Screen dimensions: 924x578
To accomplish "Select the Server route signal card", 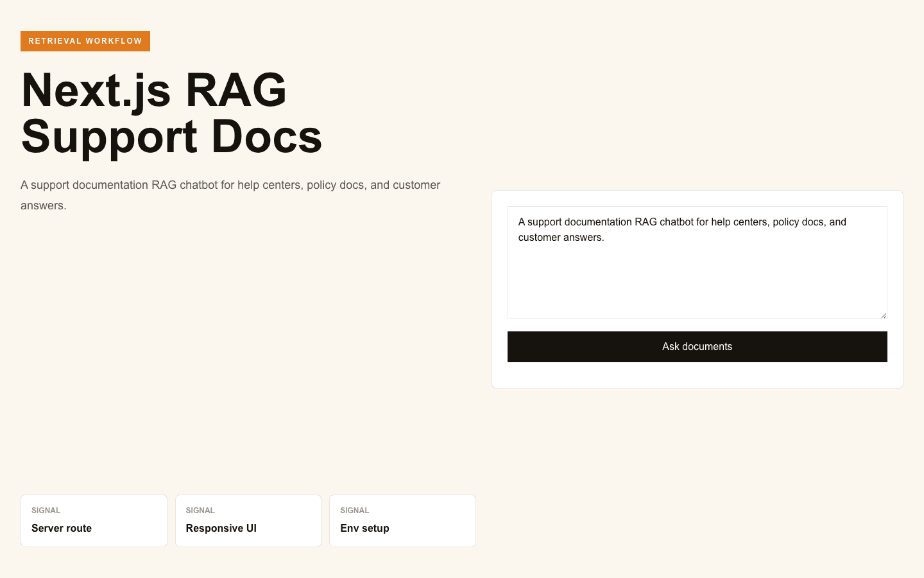I will point(94,521).
